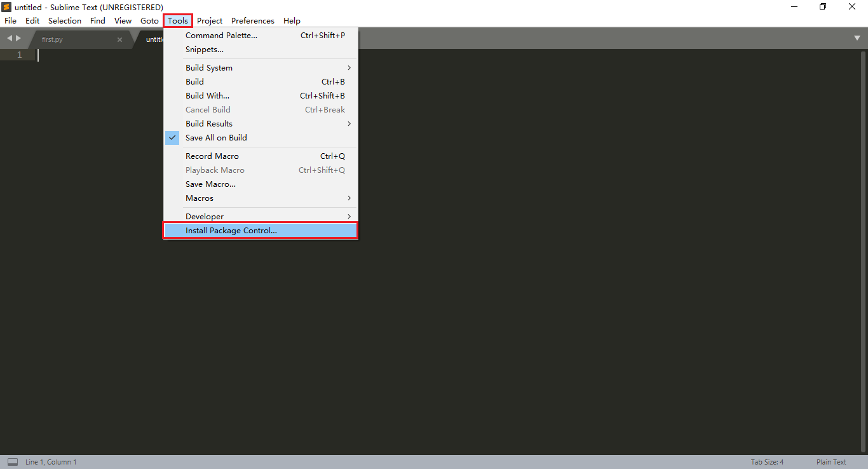Open the tab overflow arrow at top right
This screenshot has width=868, height=469.
858,38
